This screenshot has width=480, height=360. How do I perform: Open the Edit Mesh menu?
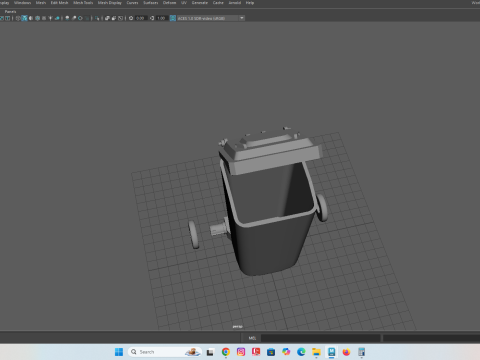(x=59, y=3)
